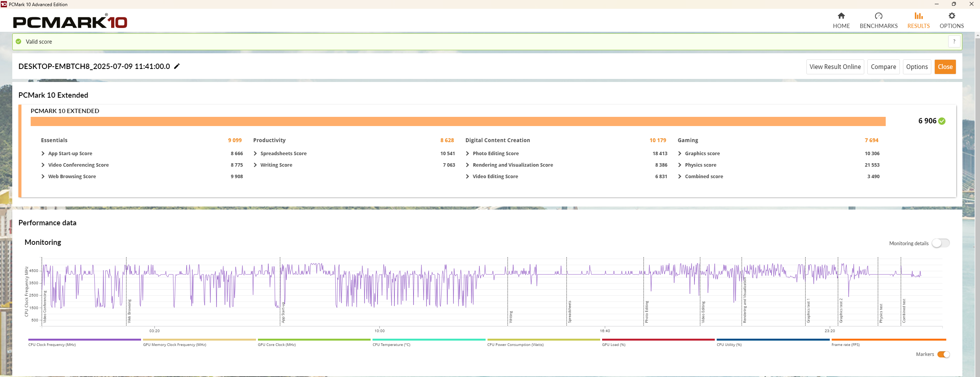Click Digital Content Creation score 10 179
This screenshot has height=377, width=980.
pos(658,141)
